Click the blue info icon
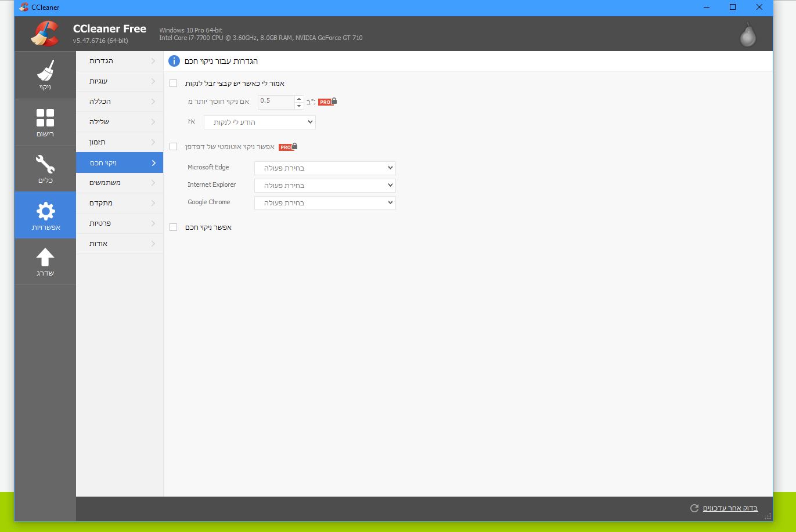Screen dimensions: 796x532 (x=174, y=61)
